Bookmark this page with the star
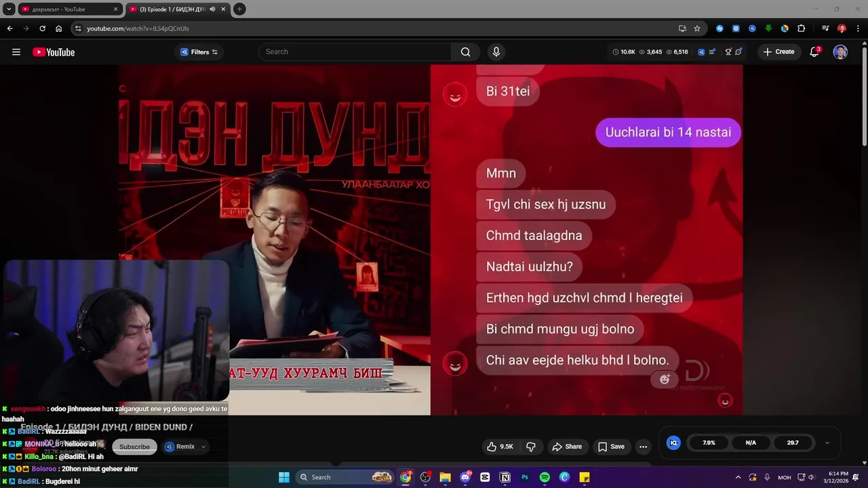 (696, 28)
